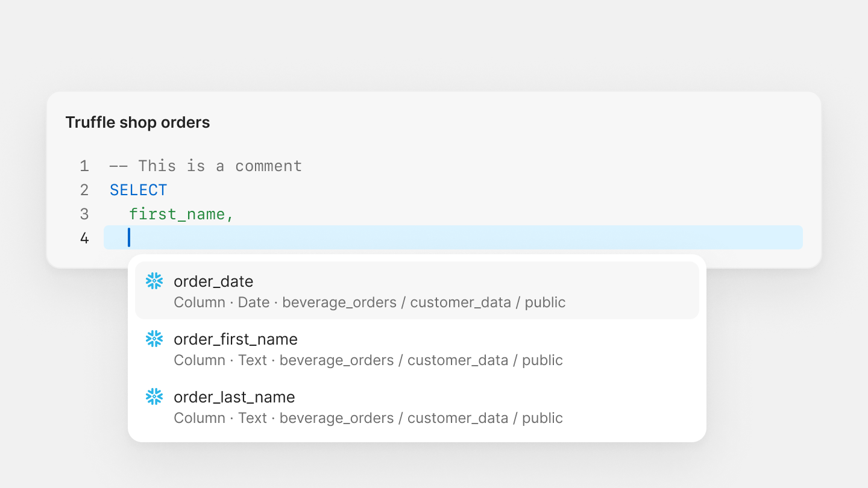Screen dimensions: 868x488
Task: Click the word "comment" on line 1
Action: pos(268,166)
